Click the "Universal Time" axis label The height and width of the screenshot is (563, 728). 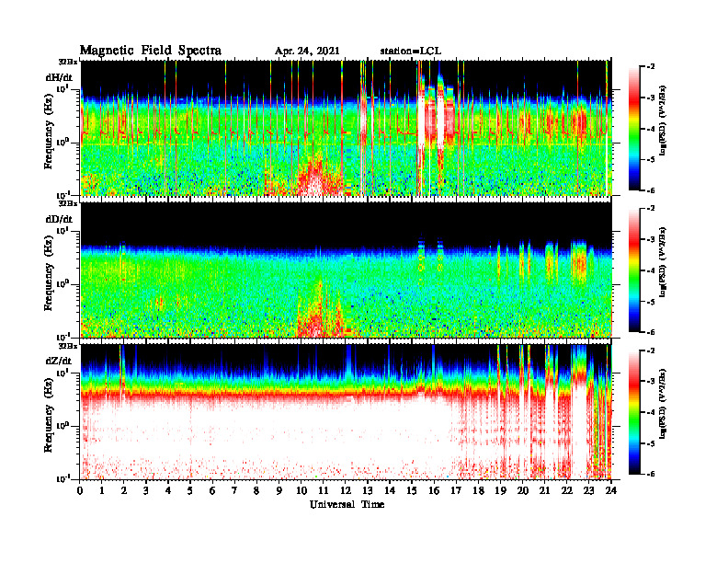[x=347, y=504]
